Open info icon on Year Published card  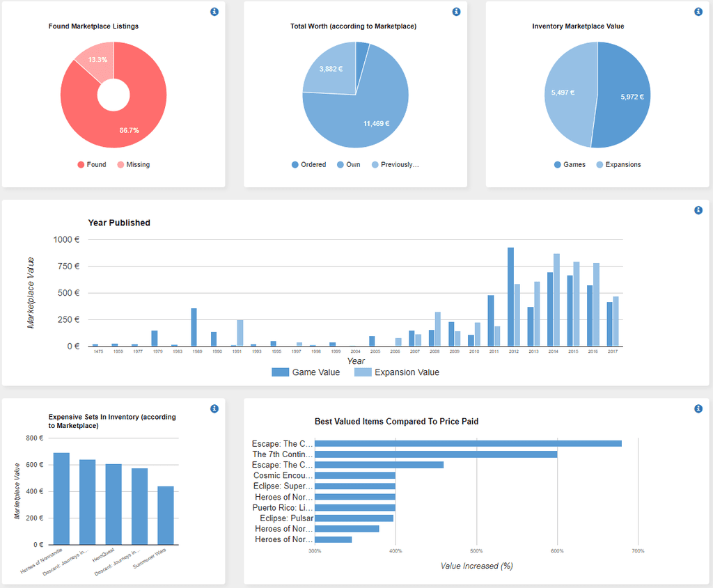[698, 210]
